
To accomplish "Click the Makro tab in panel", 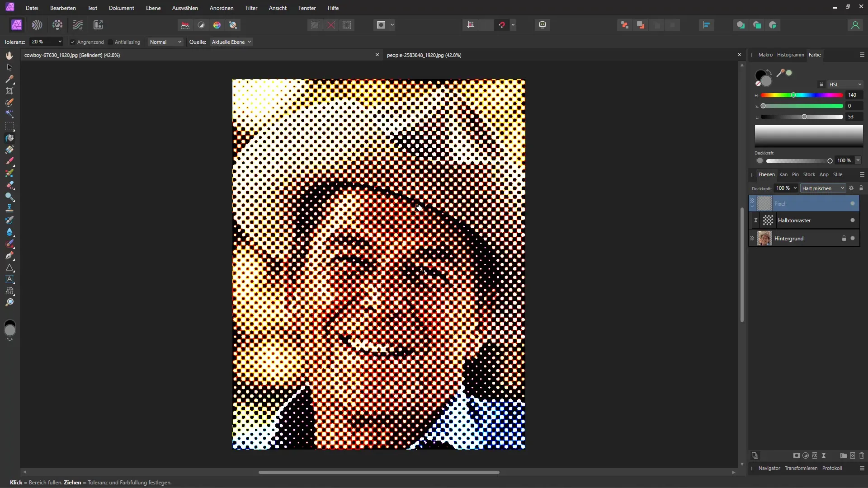I will point(765,55).
